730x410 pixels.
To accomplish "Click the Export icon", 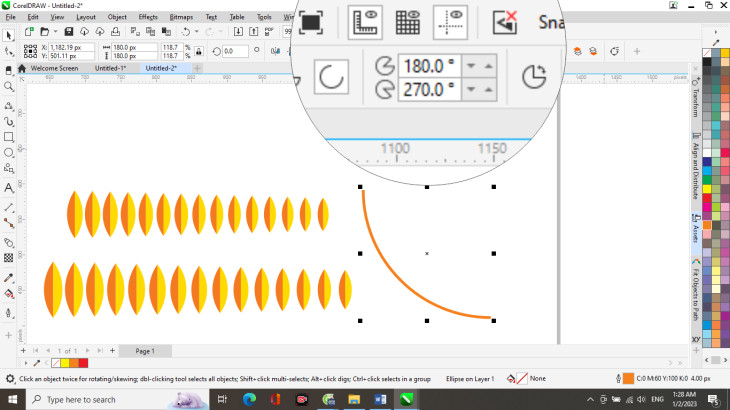I will 254,32.
